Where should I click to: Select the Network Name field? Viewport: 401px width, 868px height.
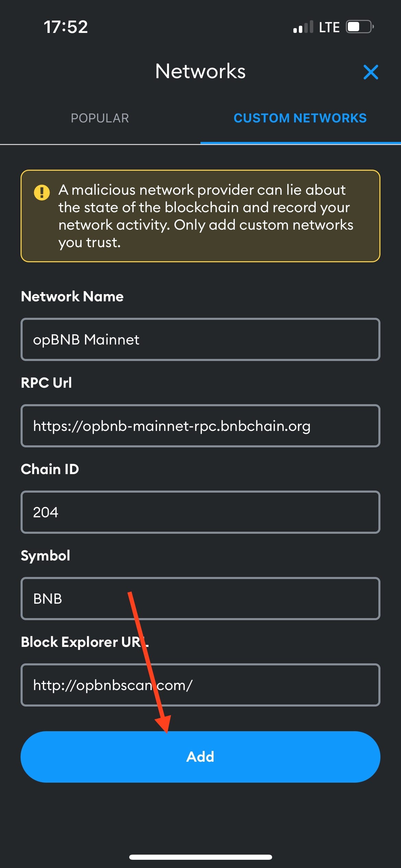[x=200, y=339]
